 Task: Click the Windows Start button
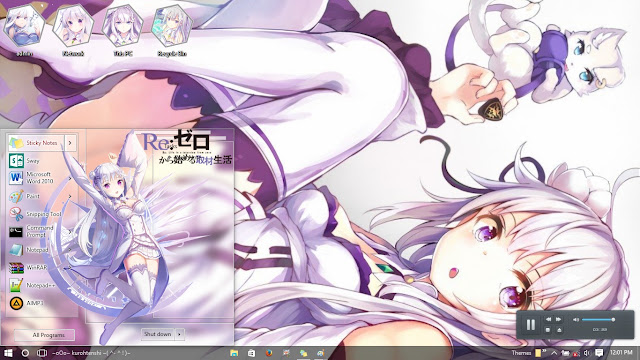(x=8, y=353)
